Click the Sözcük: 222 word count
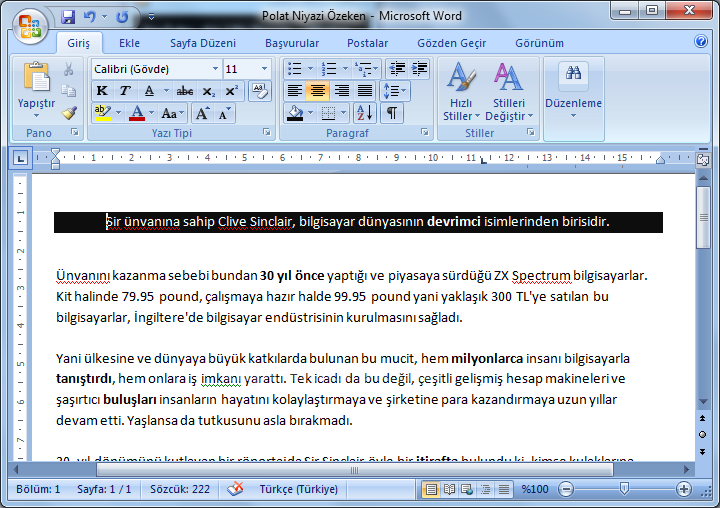The width and height of the screenshot is (720, 508). pyautogui.click(x=180, y=490)
